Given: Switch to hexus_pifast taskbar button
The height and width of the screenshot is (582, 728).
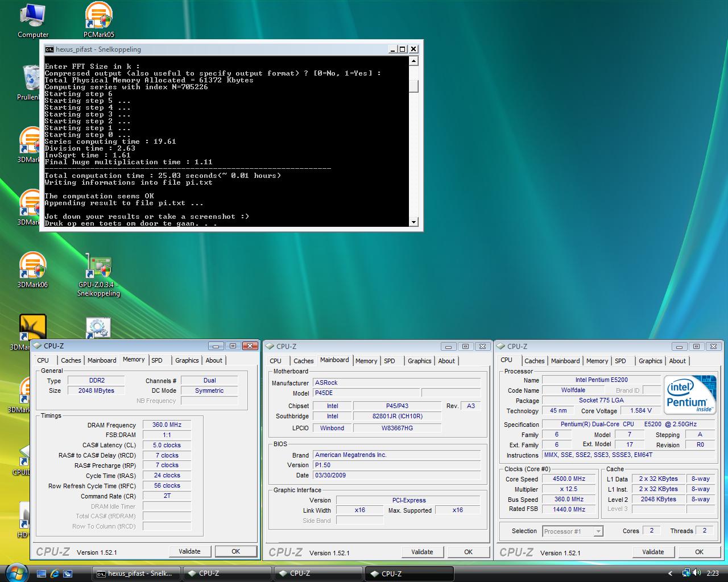Looking at the screenshot, I should [x=136, y=573].
